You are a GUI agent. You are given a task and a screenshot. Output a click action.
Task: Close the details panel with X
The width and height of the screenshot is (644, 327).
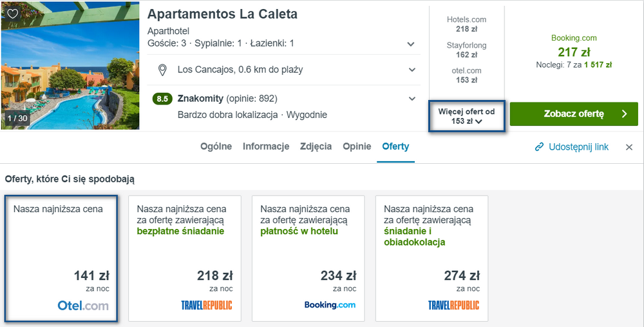pos(629,147)
